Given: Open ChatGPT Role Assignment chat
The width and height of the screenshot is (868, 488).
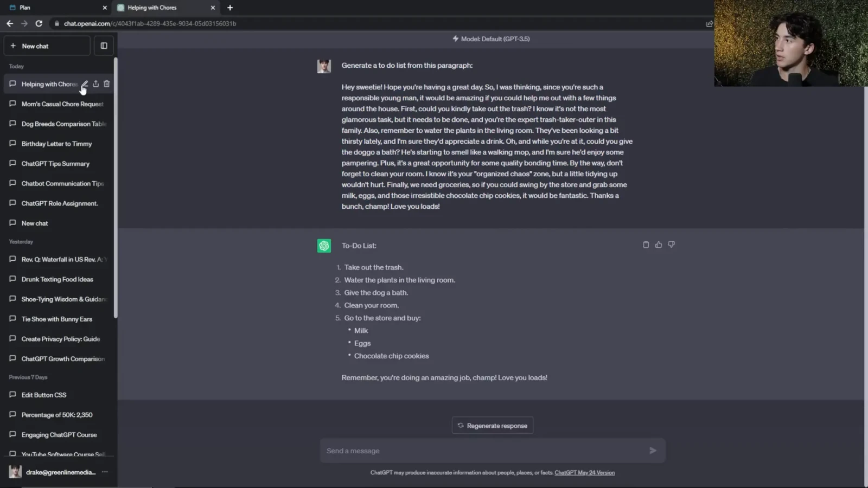Looking at the screenshot, I should (59, 203).
